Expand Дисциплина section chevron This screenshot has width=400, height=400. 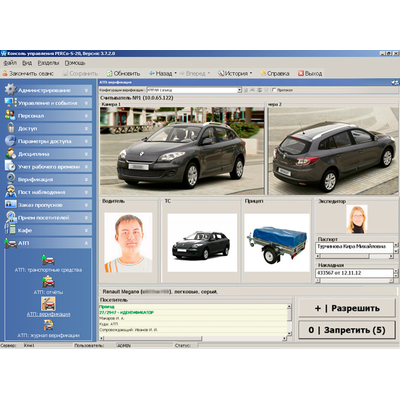click(x=86, y=154)
